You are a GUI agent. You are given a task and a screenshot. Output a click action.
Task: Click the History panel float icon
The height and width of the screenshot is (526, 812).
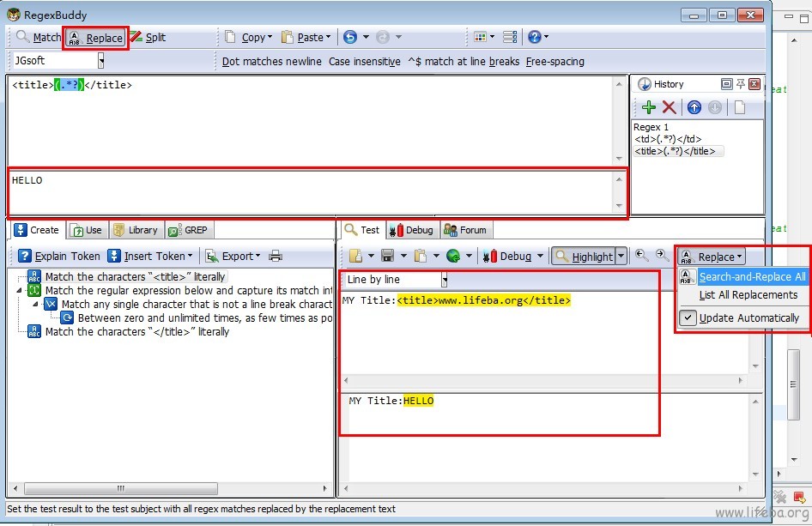tap(726, 84)
